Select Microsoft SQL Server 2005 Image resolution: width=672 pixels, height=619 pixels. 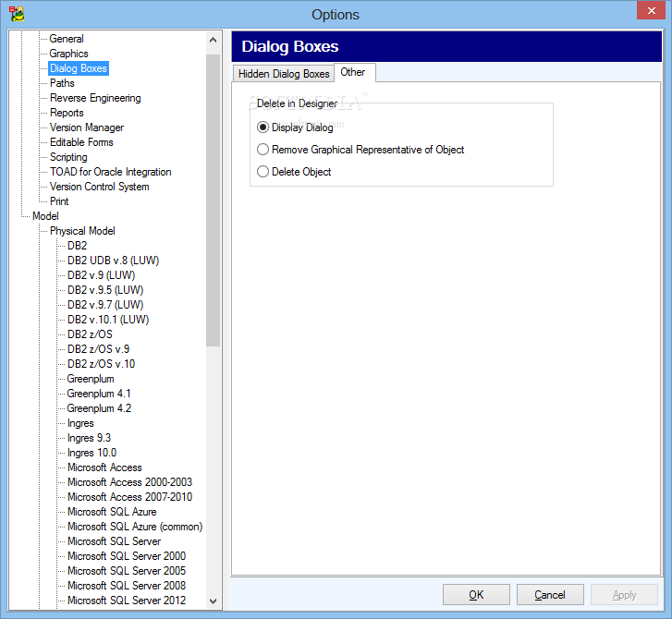[x=127, y=571]
